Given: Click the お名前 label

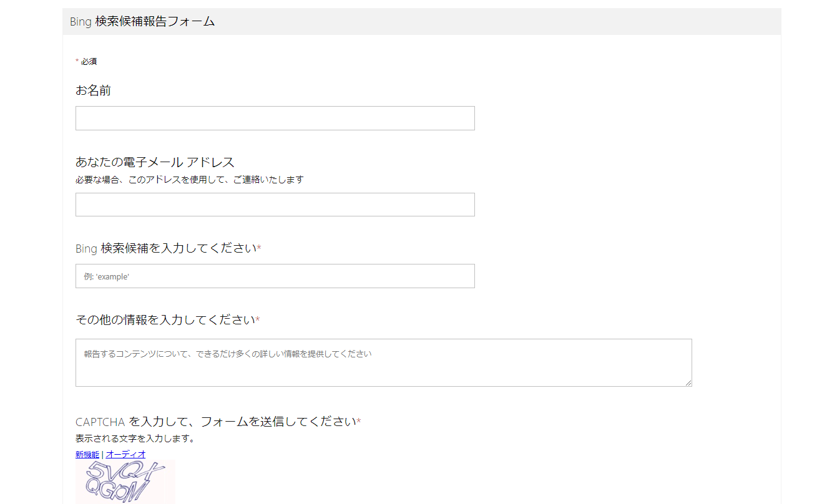Looking at the screenshot, I should (x=93, y=90).
